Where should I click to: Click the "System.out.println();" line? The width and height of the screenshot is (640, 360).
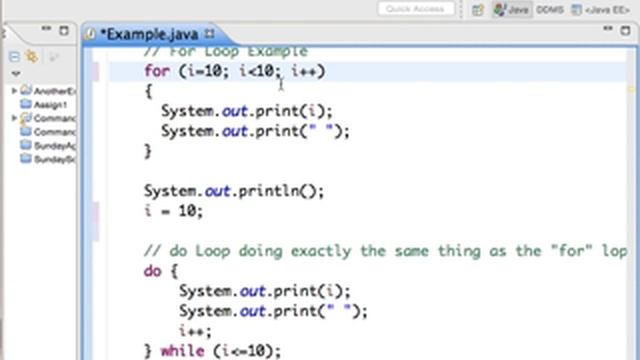coord(234,191)
